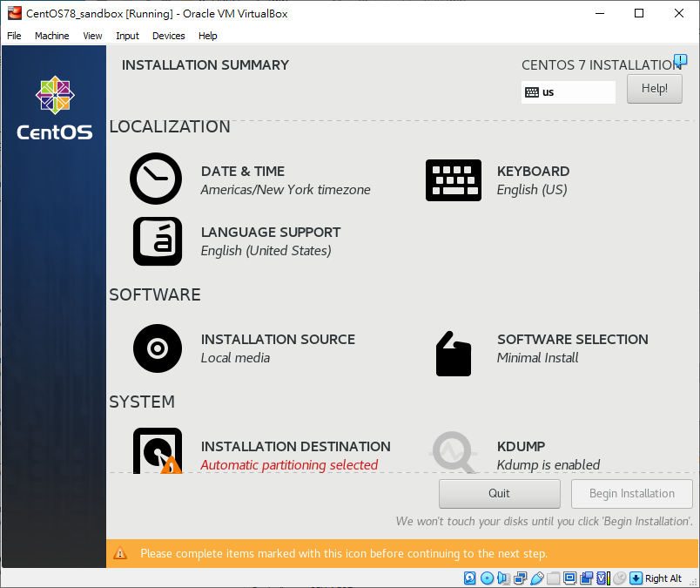
Task: Click the USB devices indicator in status bar
Action: [x=537, y=578]
